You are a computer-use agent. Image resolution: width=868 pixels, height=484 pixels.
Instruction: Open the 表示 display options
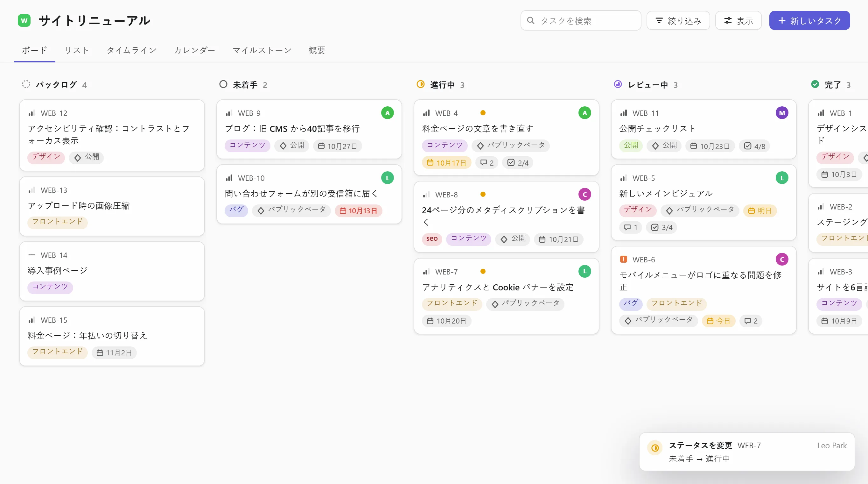(738, 21)
